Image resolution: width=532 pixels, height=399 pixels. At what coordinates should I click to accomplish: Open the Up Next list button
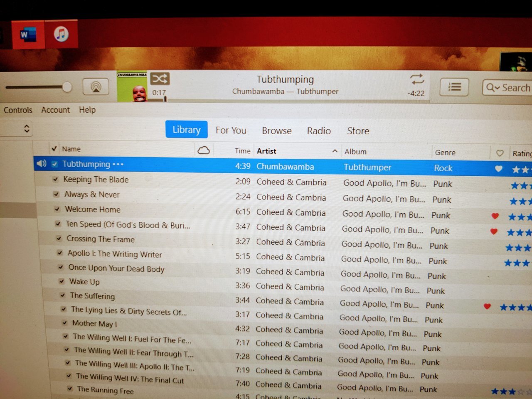(454, 87)
